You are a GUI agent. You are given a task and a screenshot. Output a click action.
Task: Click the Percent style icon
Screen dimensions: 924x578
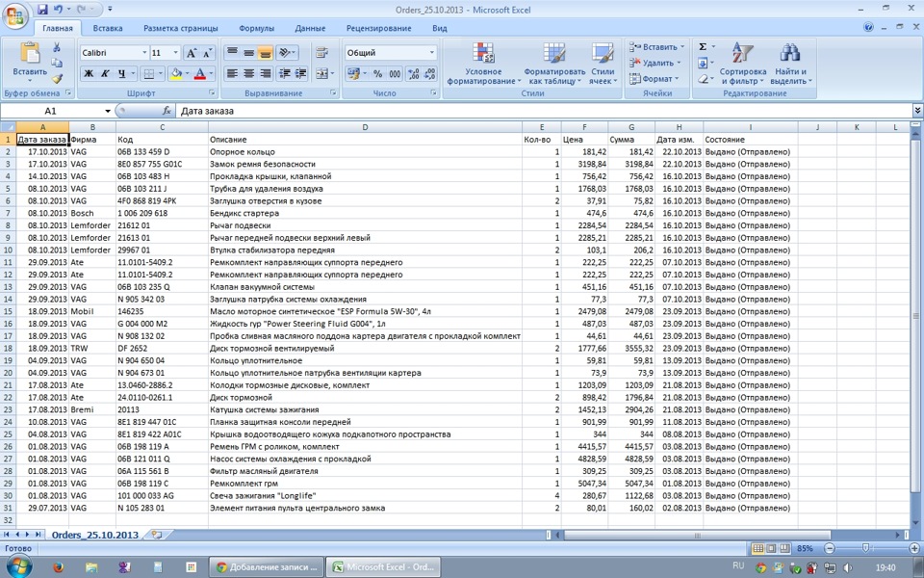(377, 74)
